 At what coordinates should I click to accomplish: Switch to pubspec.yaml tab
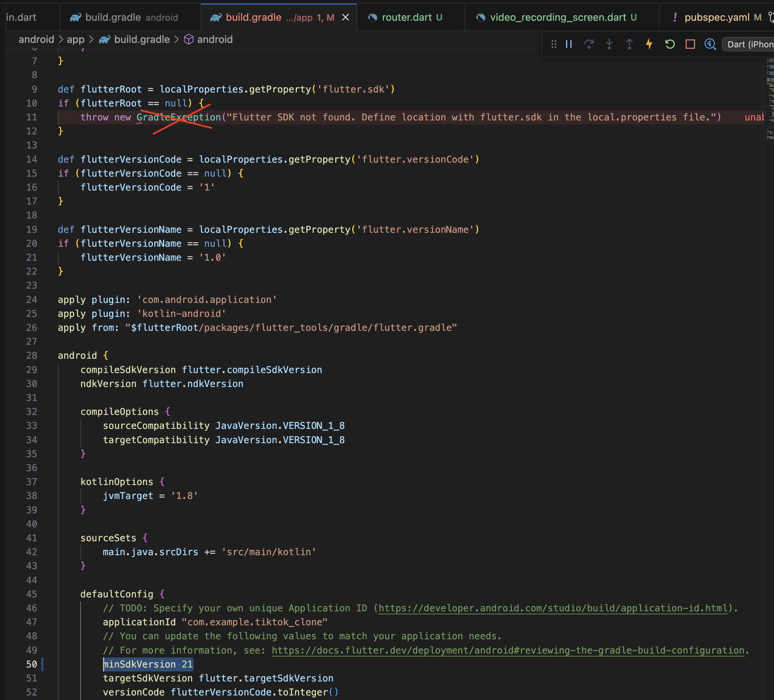[x=717, y=17]
